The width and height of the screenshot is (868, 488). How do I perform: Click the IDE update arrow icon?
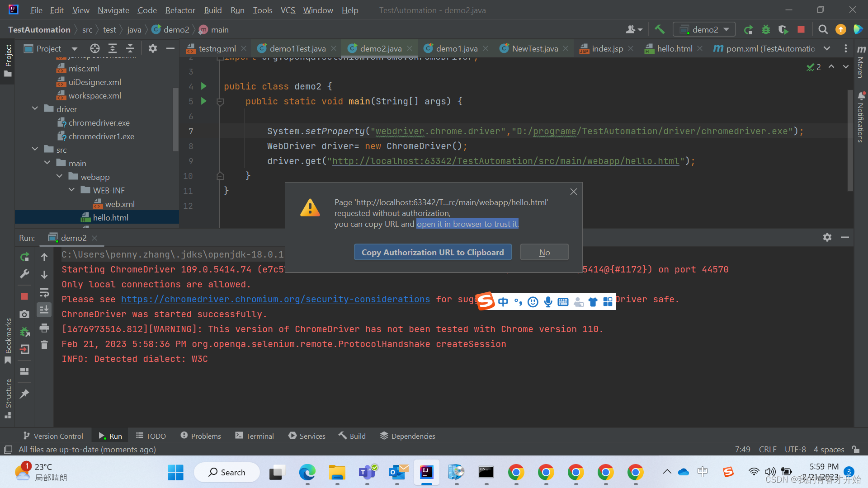click(x=841, y=29)
